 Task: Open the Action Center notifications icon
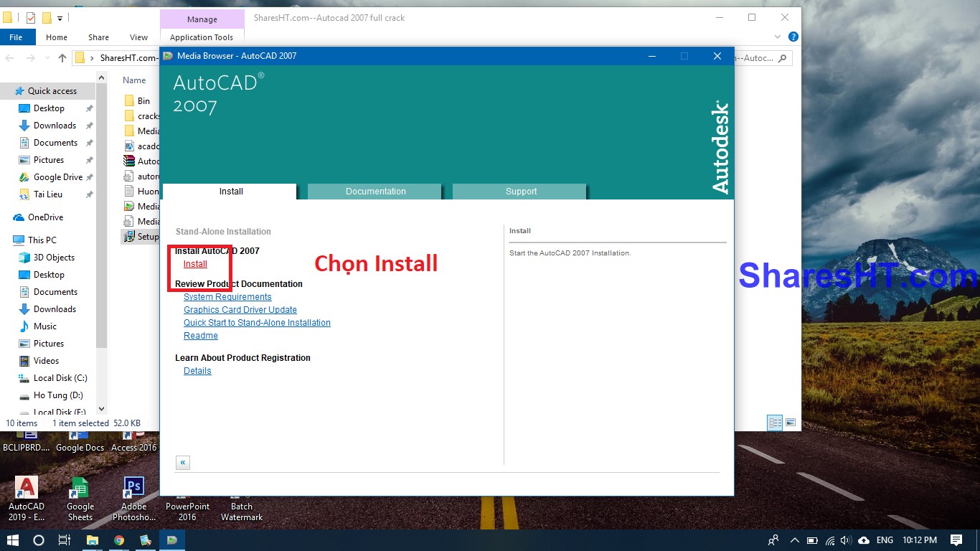coord(956,540)
